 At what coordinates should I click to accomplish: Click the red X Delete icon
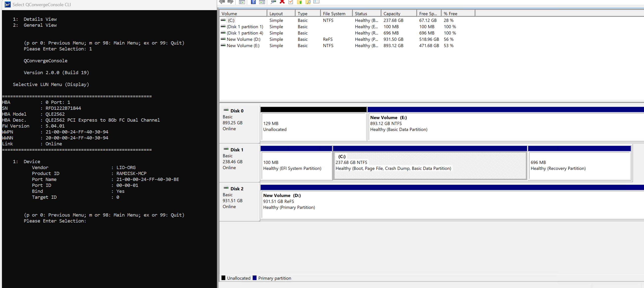[282, 2]
